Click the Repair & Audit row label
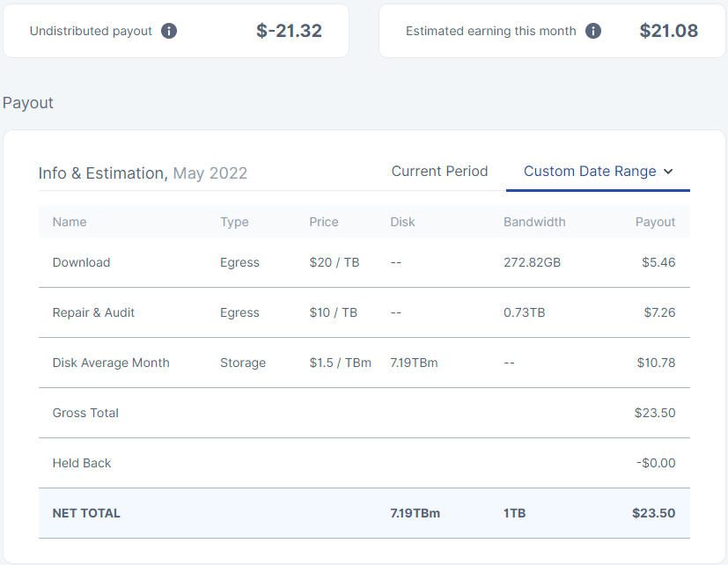The height and width of the screenshot is (565, 728). pyautogui.click(x=93, y=312)
